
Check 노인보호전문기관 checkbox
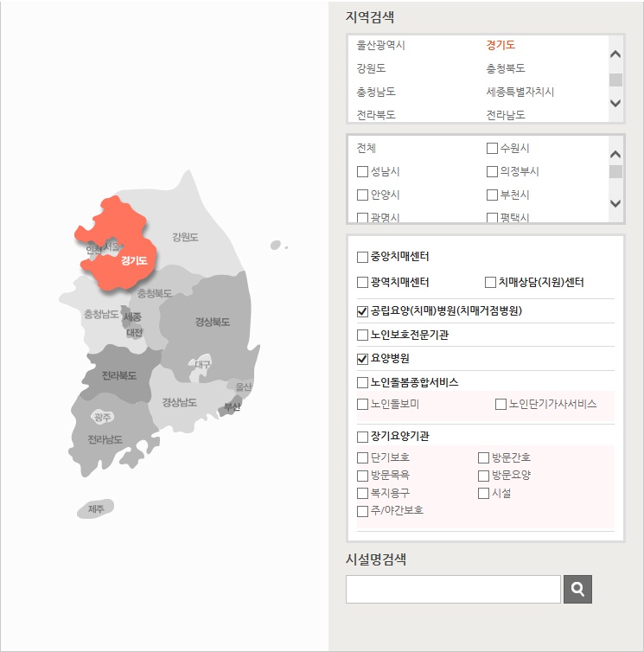coord(362,335)
